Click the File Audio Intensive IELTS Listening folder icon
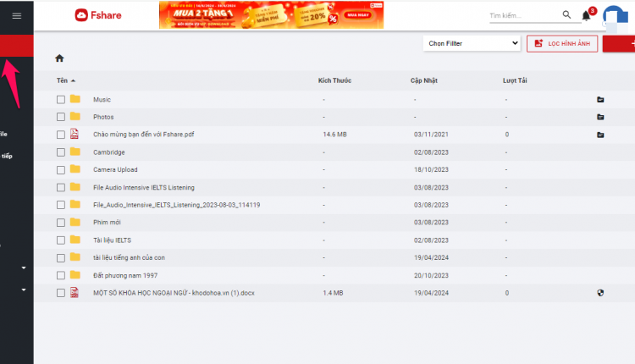635x364 pixels. point(75,187)
